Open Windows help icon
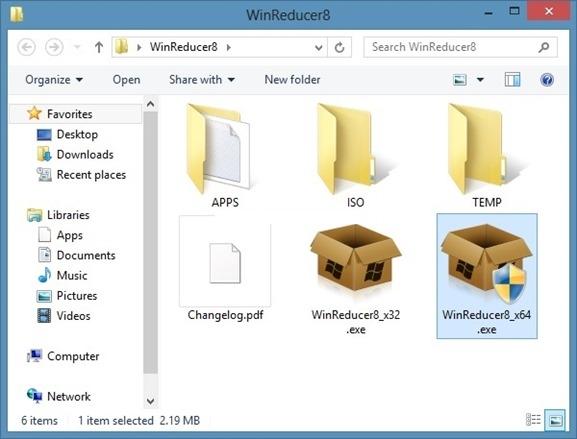The width and height of the screenshot is (577, 439). pos(547,79)
